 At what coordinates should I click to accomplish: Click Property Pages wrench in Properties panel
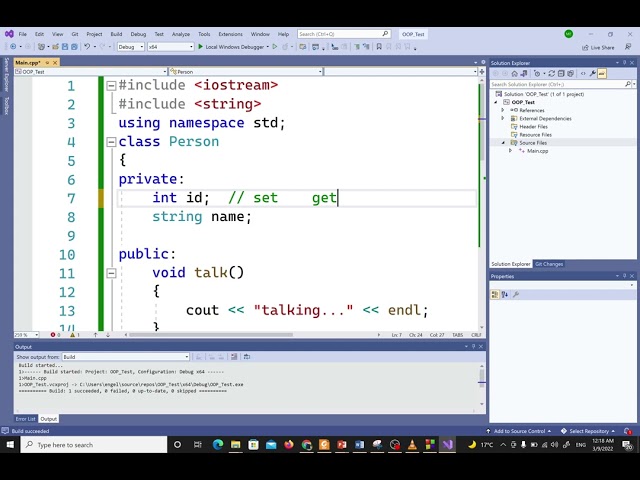pyautogui.click(x=516, y=294)
